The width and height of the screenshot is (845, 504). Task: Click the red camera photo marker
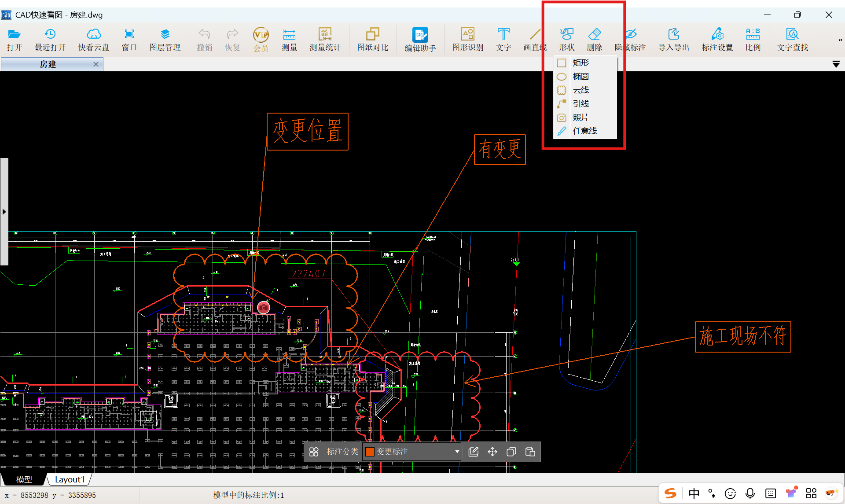[263, 307]
